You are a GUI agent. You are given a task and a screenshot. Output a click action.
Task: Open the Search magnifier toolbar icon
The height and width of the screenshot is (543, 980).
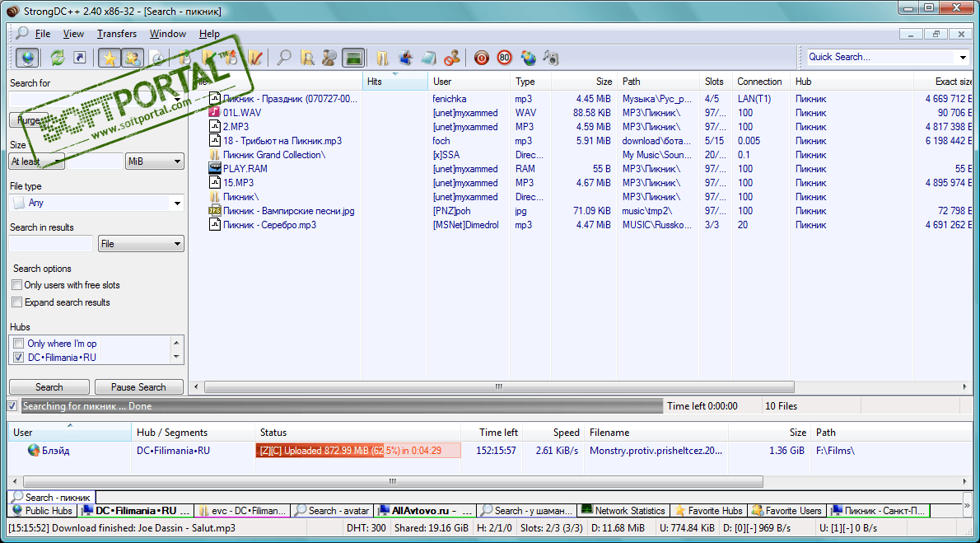point(284,58)
